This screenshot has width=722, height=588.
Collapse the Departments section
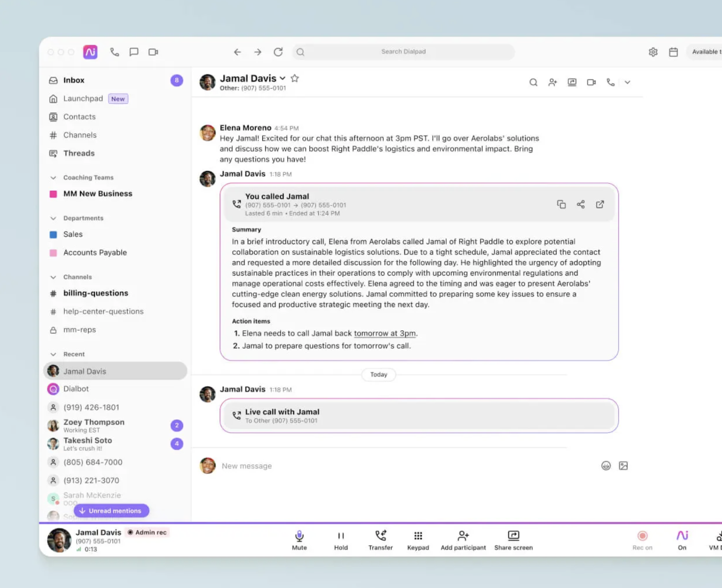coord(53,218)
